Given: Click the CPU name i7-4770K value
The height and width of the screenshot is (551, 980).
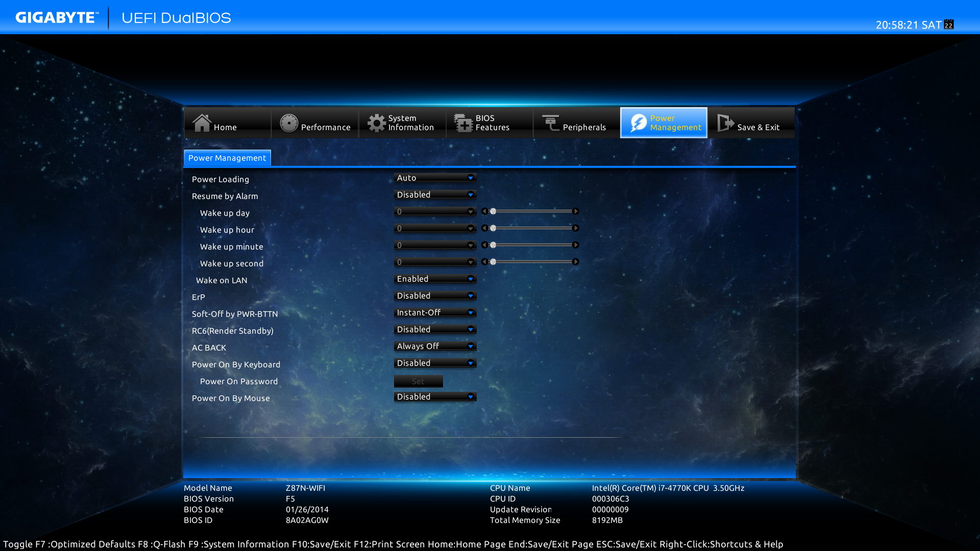Looking at the screenshot, I should [668, 488].
